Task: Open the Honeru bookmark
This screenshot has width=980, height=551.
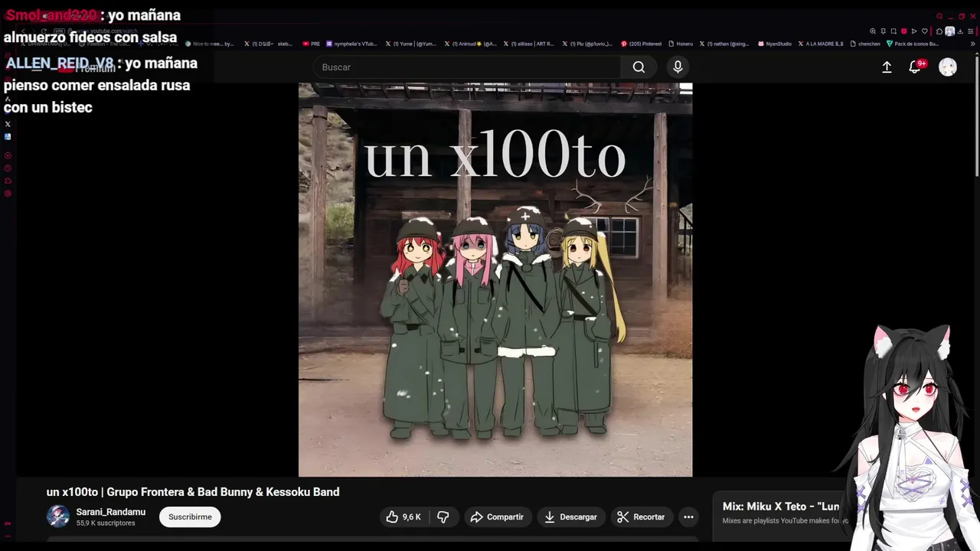Action: coord(681,44)
